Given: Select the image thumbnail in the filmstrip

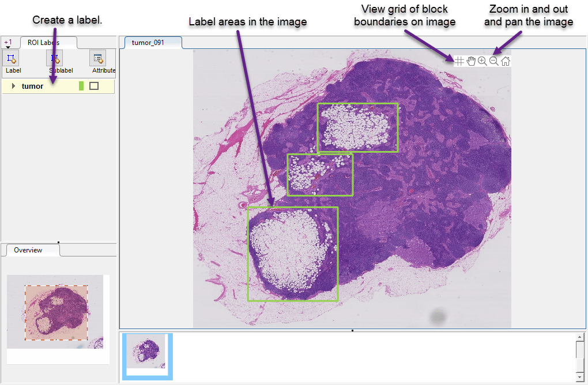Looking at the screenshot, I should pyautogui.click(x=146, y=356).
